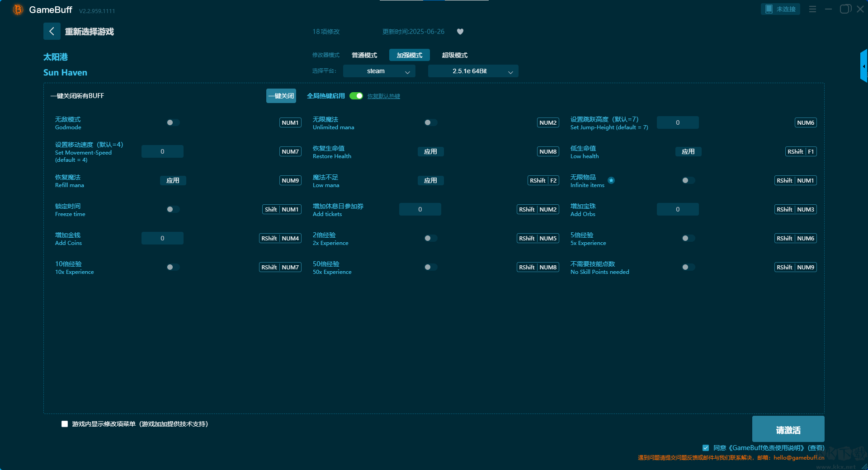Select the 超级模式 tab

pos(455,55)
